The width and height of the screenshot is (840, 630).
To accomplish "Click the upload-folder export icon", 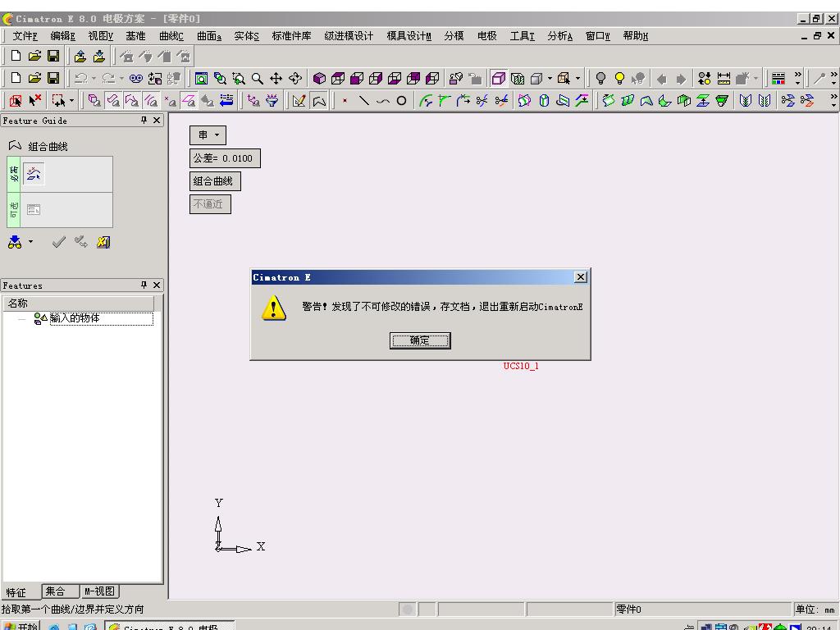I will pyautogui.click(x=80, y=57).
